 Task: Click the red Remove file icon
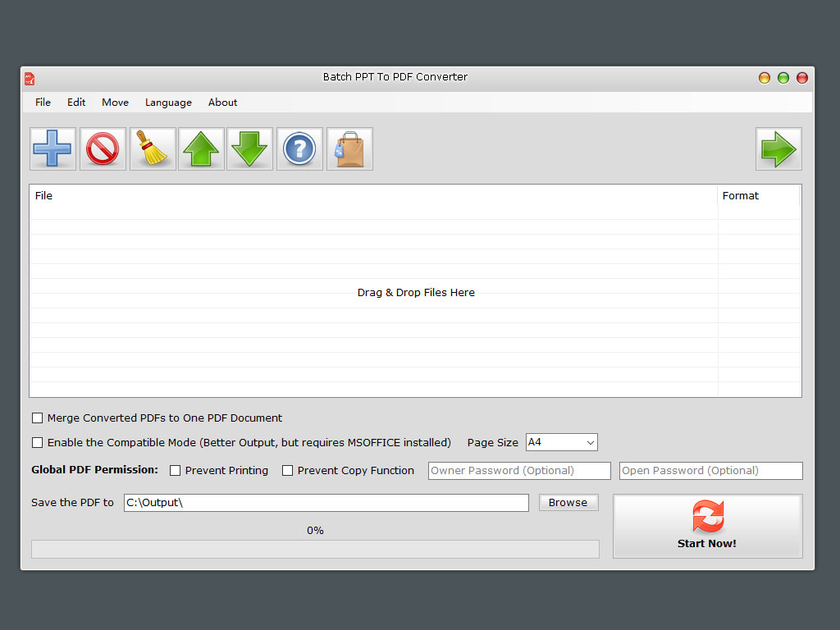pos(103,149)
